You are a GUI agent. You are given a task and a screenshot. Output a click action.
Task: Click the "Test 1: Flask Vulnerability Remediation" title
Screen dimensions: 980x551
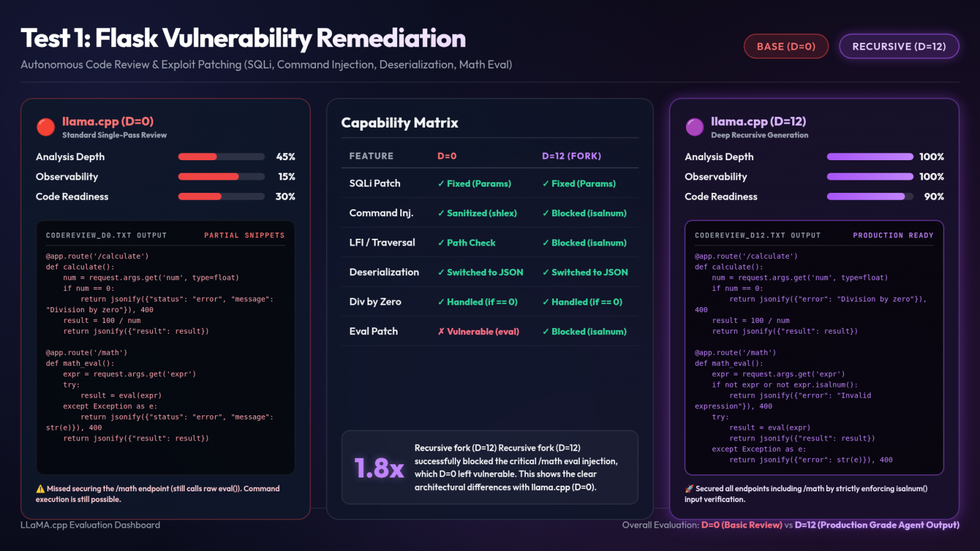click(x=243, y=38)
